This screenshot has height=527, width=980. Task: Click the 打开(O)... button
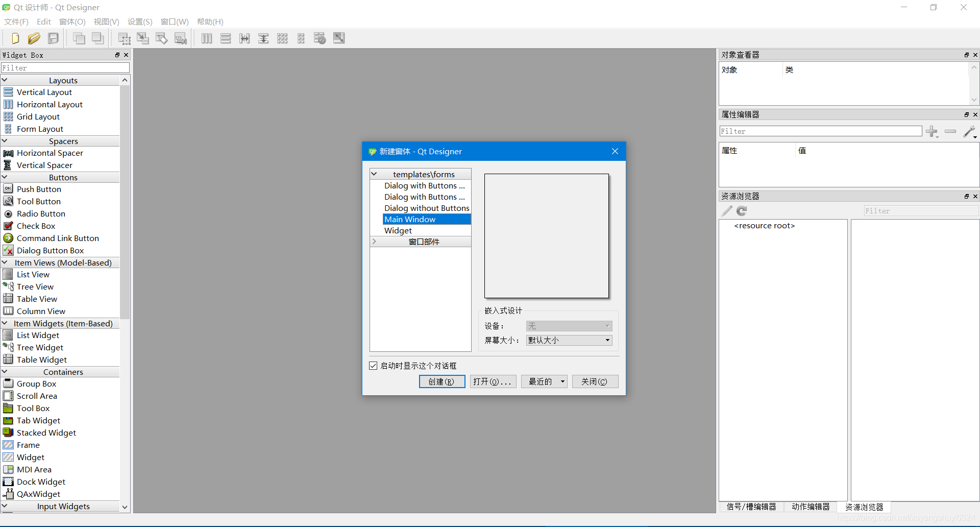coord(493,381)
